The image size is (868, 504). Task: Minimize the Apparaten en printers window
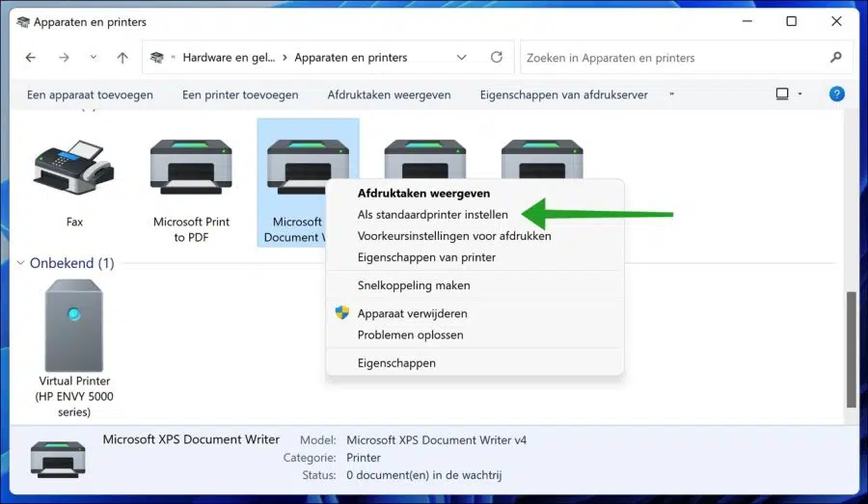coord(747,21)
